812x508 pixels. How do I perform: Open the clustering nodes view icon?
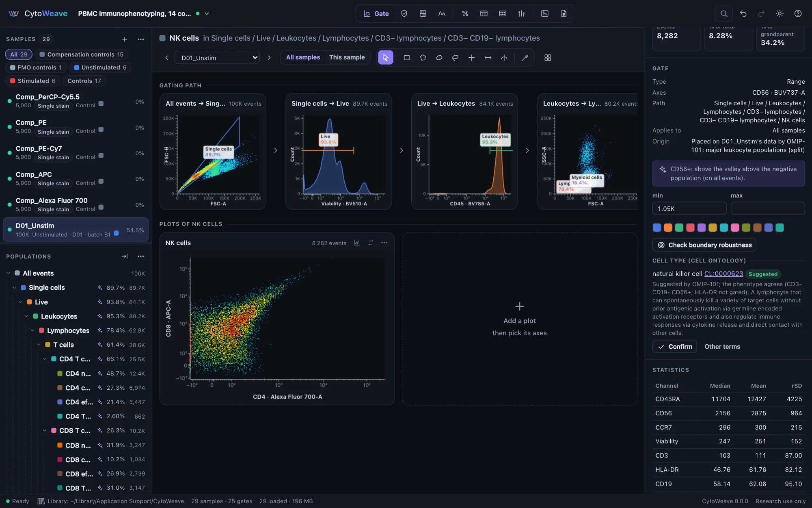[465, 13]
